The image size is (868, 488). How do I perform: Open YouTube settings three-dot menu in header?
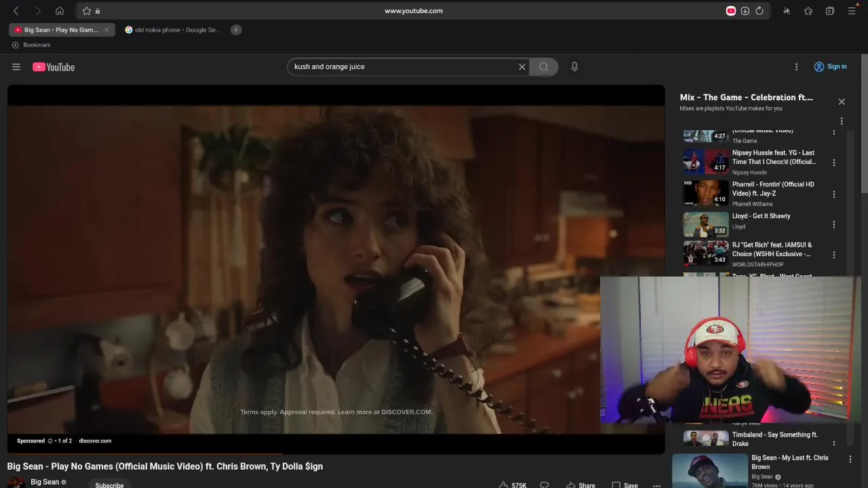pyautogui.click(x=796, y=66)
